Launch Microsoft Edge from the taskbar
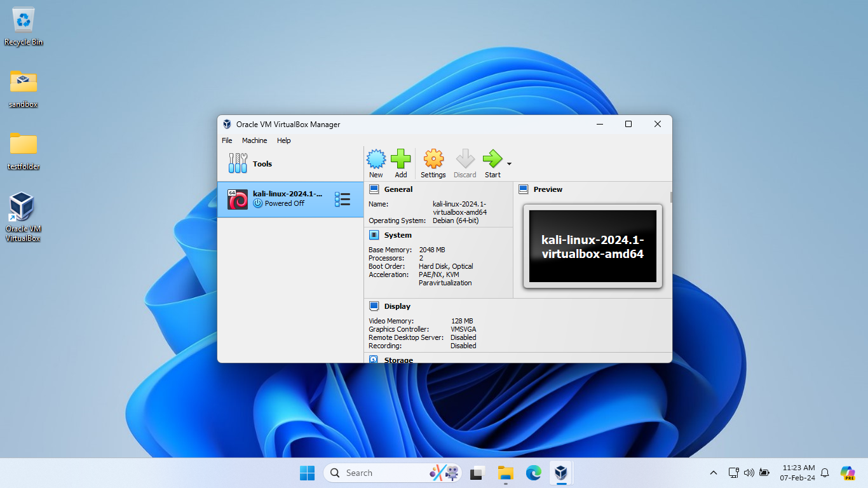868x488 pixels. (x=533, y=473)
